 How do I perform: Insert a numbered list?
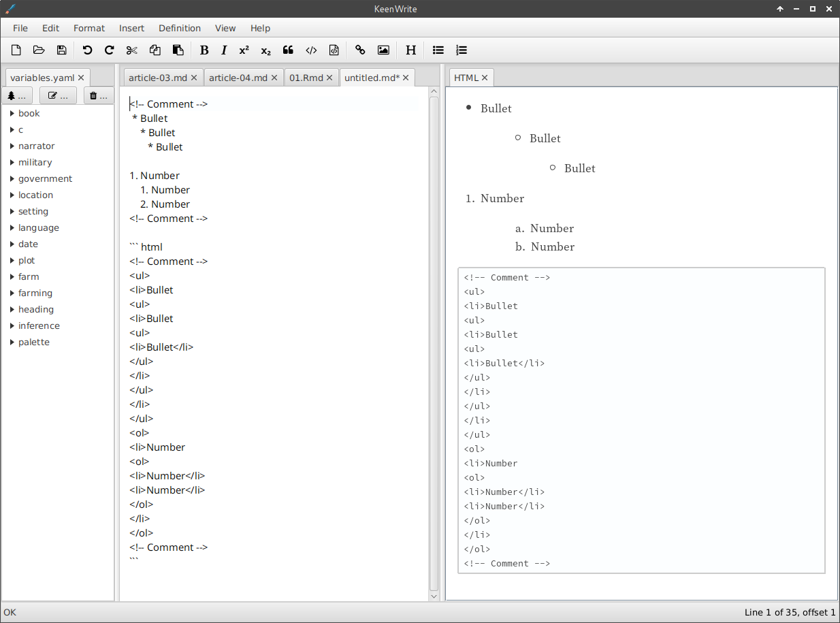[x=461, y=50]
